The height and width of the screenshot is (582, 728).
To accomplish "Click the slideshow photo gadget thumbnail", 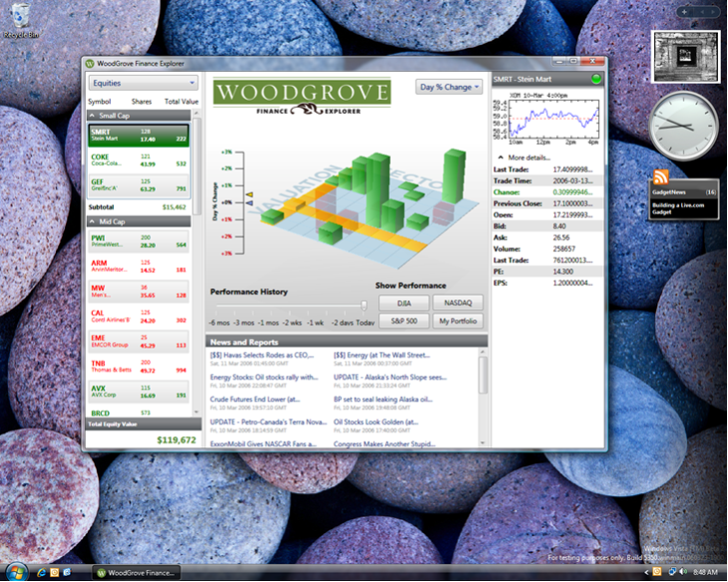I will (x=685, y=57).
